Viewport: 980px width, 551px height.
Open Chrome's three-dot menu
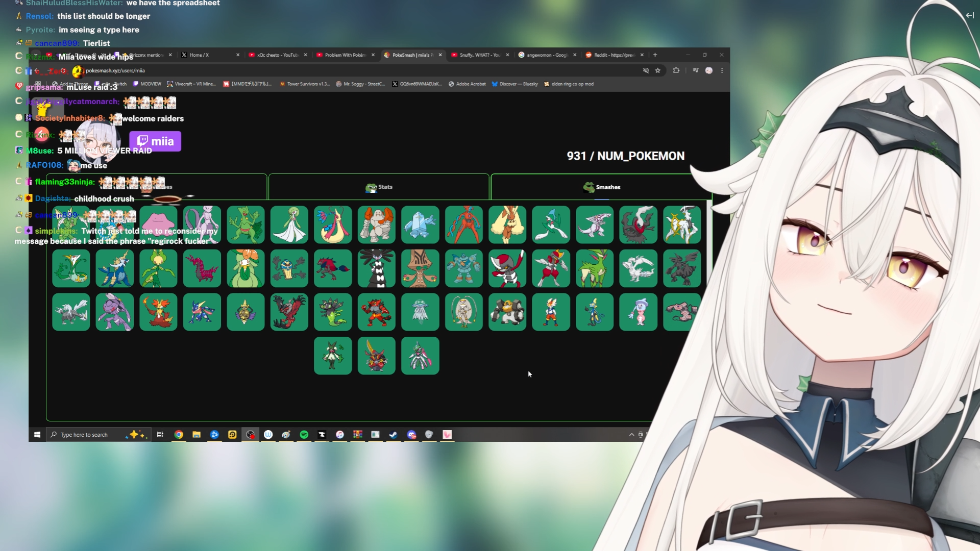point(722,70)
